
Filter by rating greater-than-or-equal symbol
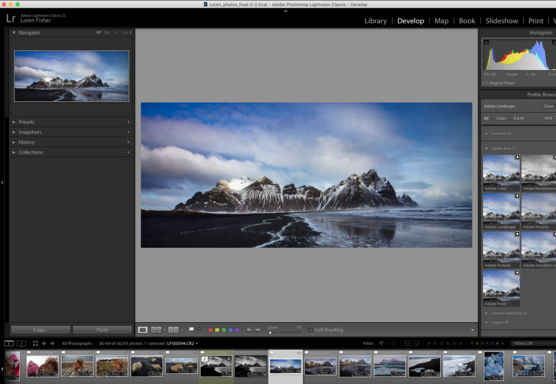point(428,343)
